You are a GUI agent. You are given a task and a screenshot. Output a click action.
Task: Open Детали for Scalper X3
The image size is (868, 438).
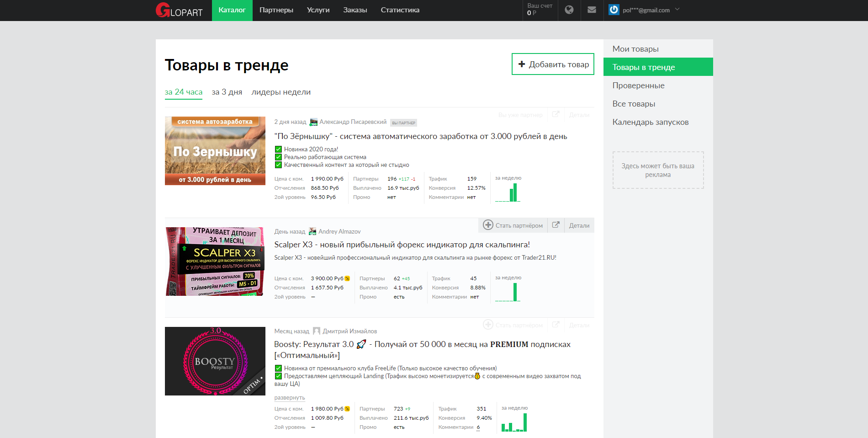point(579,225)
